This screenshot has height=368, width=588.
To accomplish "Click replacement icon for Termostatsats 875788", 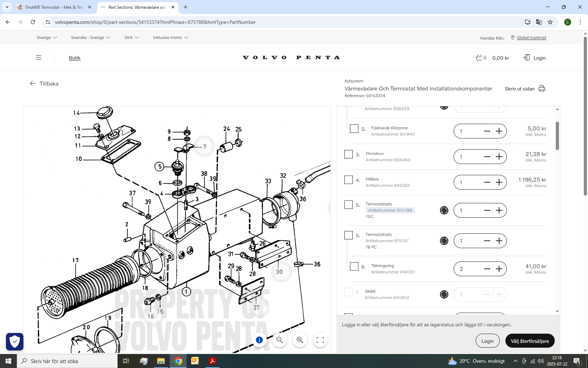I will pyautogui.click(x=444, y=210).
